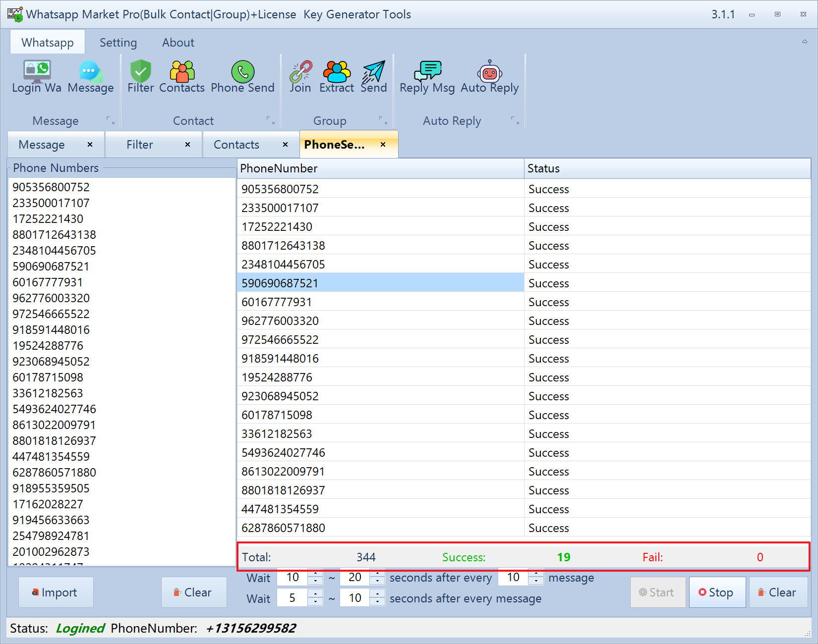Switch to the Setting ribbon tab
This screenshot has width=818, height=644.
[118, 43]
